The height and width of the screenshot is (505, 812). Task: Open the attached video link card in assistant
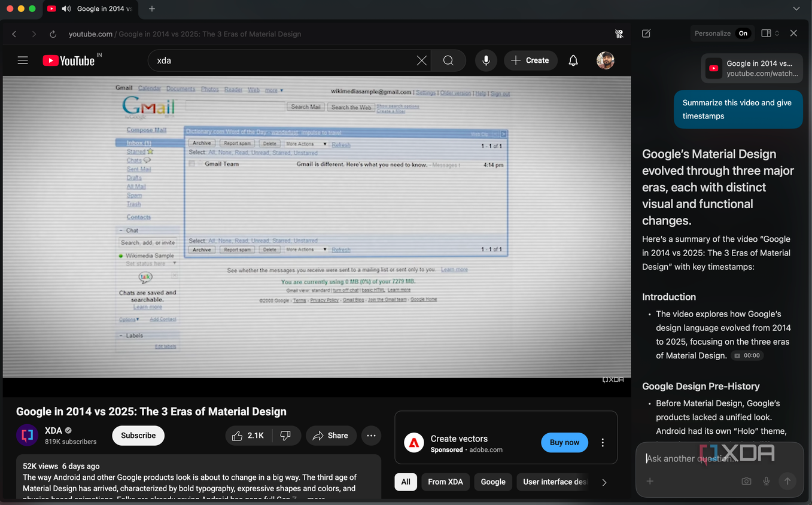click(752, 68)
